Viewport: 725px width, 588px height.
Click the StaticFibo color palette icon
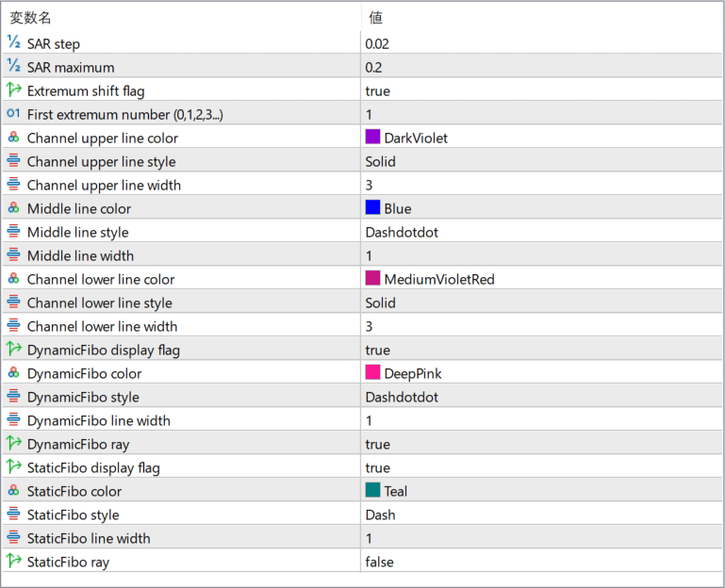pyautogui.click(x=13, y=491)
